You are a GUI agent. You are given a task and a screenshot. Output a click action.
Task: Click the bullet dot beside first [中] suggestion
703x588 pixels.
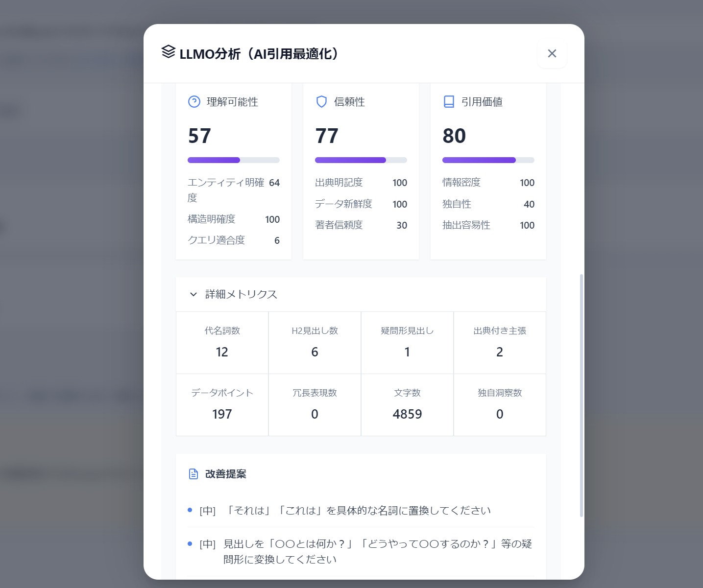click(190, 510)
